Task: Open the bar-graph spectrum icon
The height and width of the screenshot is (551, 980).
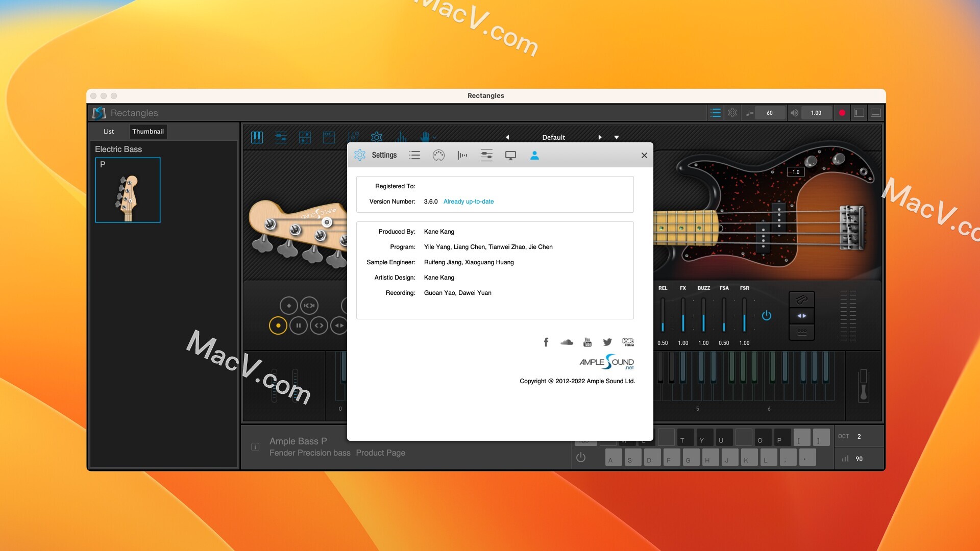Action: coord(401,137)
